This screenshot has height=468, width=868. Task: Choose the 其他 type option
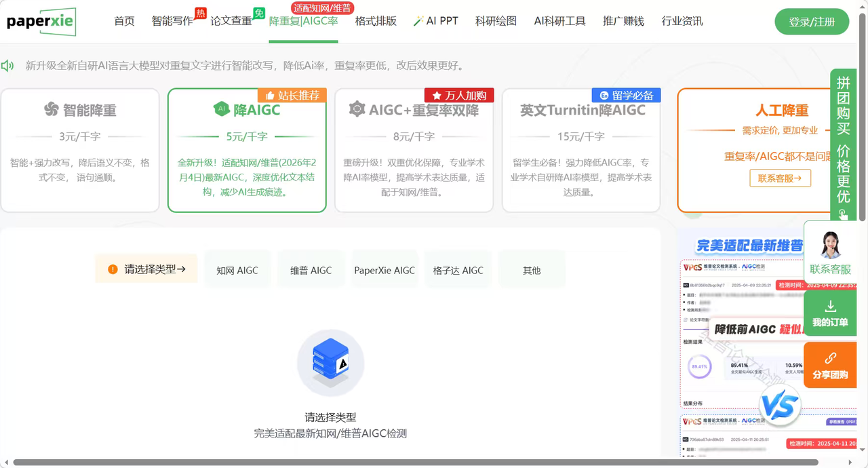point(532,270)
